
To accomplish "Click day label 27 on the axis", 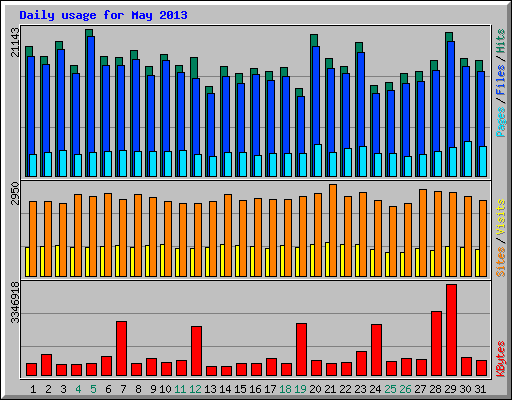I will point(420,389).
